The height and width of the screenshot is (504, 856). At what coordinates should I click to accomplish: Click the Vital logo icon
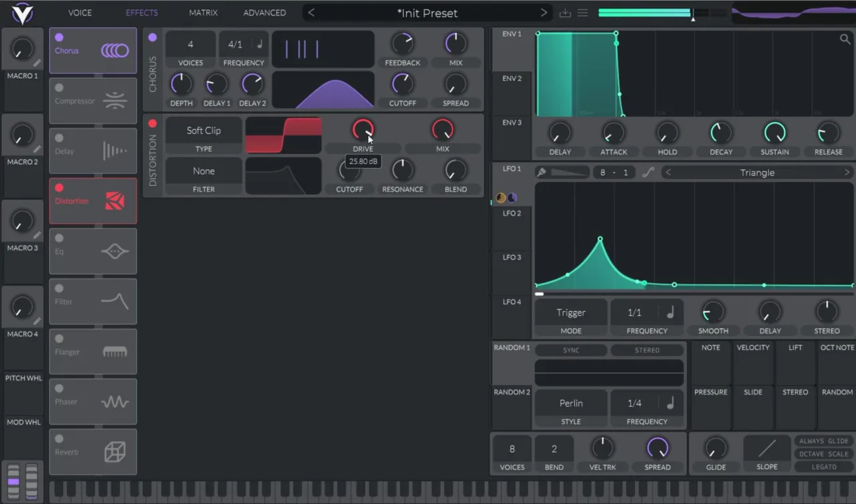(21, 12)
